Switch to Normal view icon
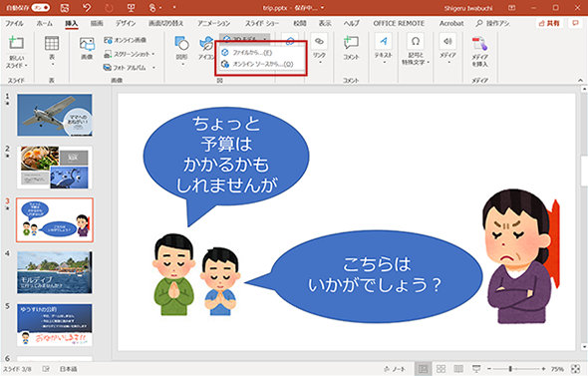Image resolution: width=588 pixels, height=376 pixels. [x=424, y=369]
